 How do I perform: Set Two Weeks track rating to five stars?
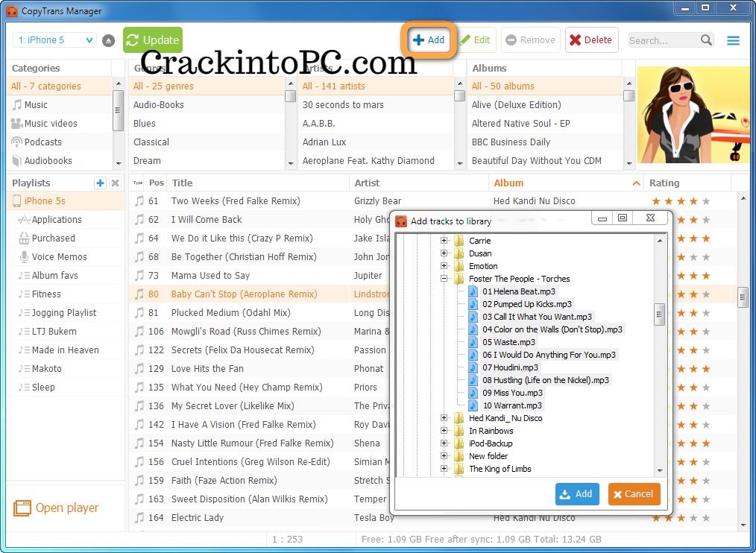point(706,201)
